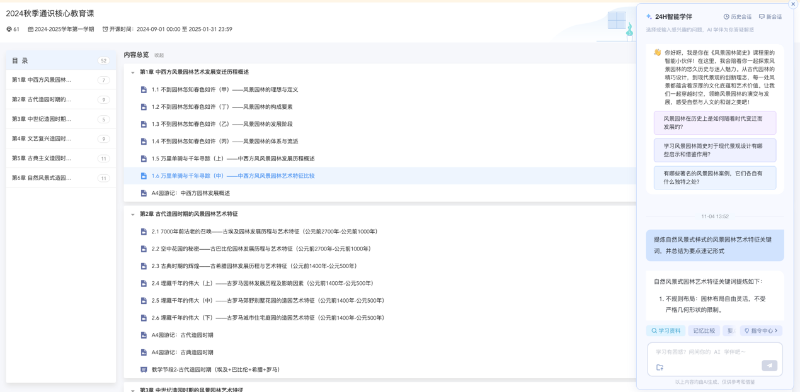The width and height of the screenshot is (800, 392).
Task: Click document icon for lesson 1.2
Action: point(144,107)
